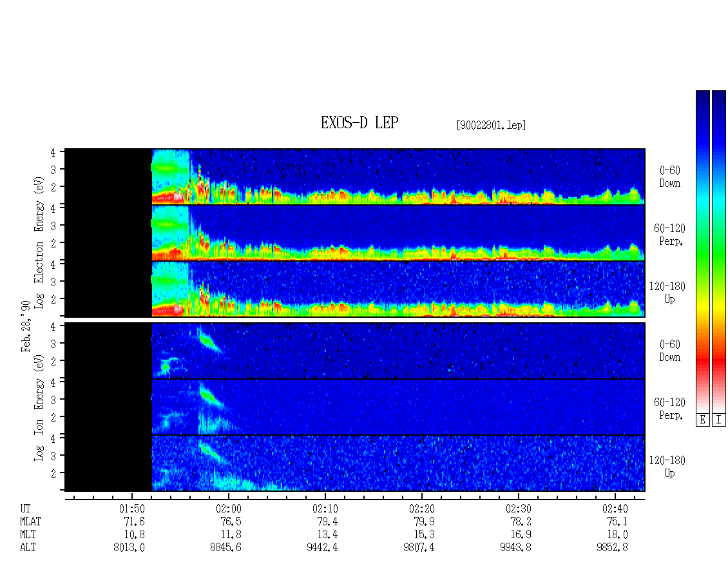The image size is (728, 564).
Task: Click the MLAT value 71.6
Action: pyautogui.click(x=135, y=521)
